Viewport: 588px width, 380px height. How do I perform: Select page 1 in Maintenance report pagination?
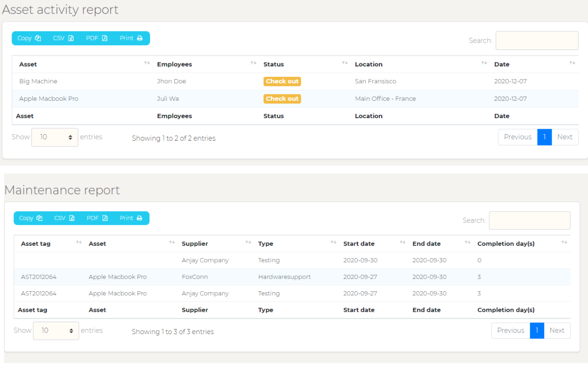[x=537, y=331]
